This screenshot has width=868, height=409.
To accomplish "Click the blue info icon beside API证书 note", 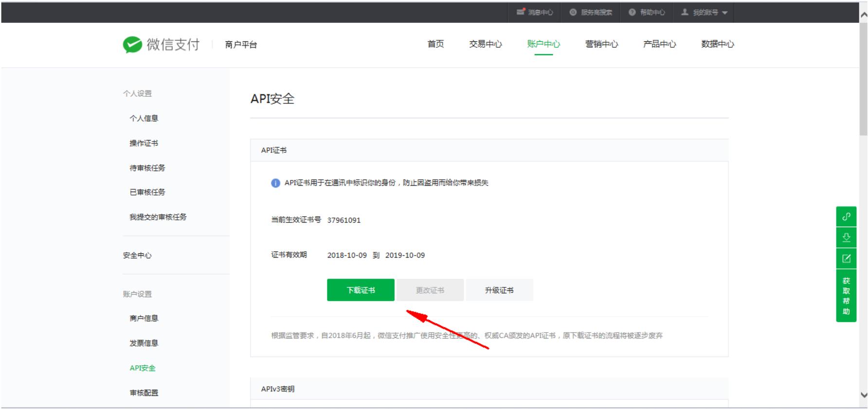I will (275, 183).
